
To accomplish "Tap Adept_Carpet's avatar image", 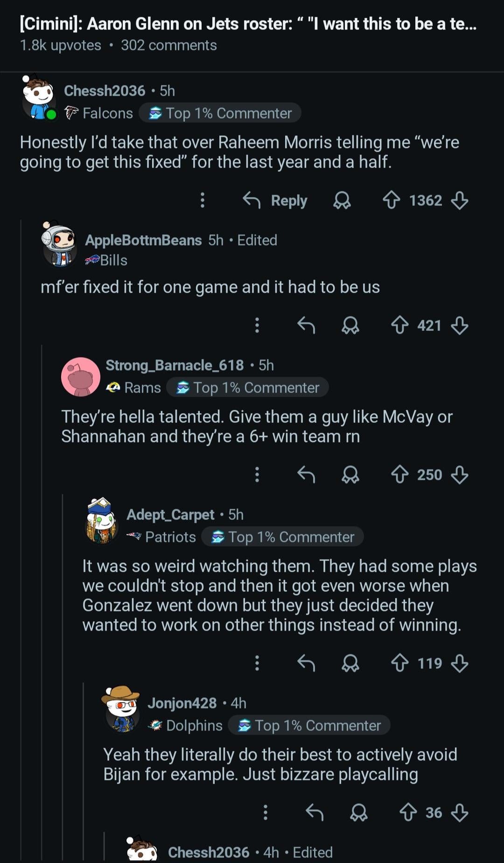I will coord(102,521).
